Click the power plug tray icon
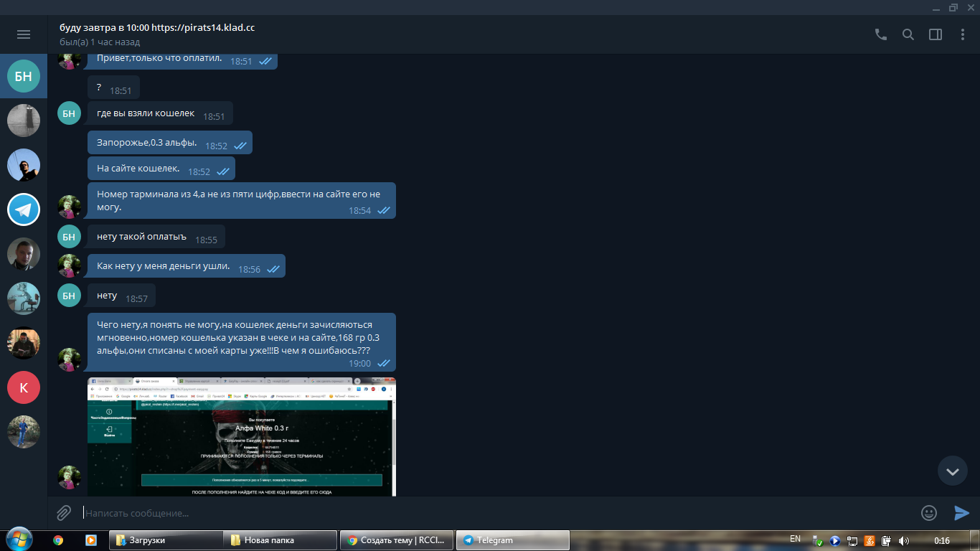The width and height of the screenshot is (980, 551). click(x=887, y=540)
